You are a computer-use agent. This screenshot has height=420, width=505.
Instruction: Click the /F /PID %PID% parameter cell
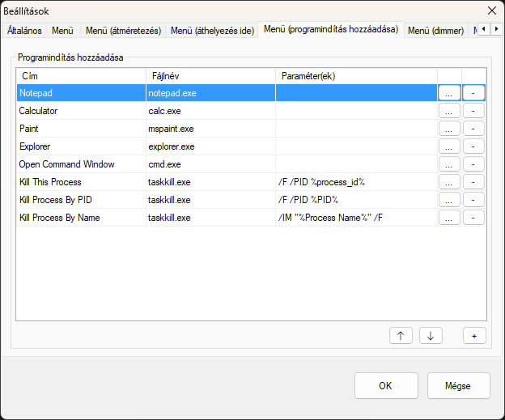(x=356, y=200)
